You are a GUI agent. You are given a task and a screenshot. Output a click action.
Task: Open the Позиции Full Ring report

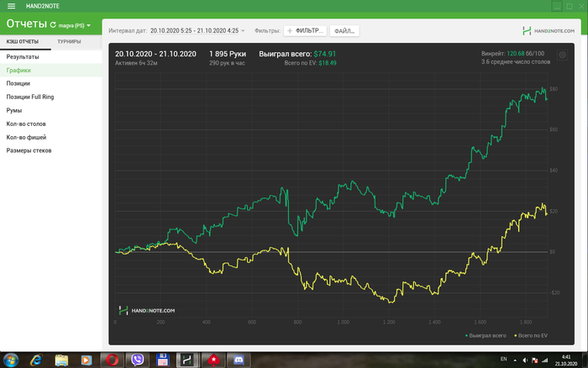(51, 97)
